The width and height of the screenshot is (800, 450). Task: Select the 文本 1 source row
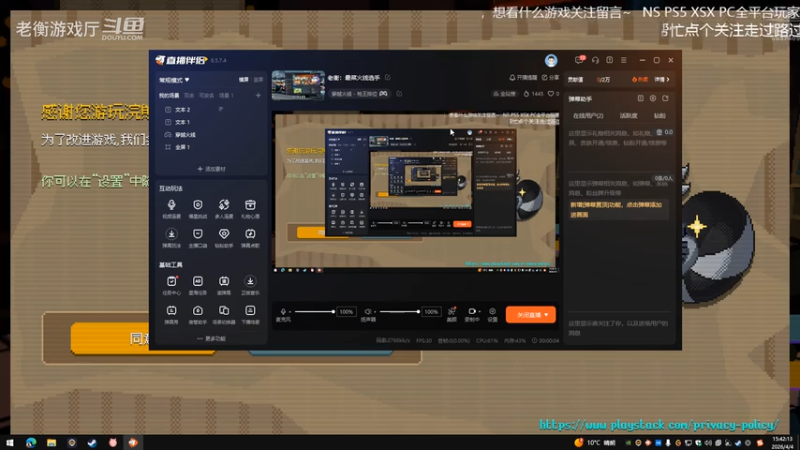click(211, 122)
